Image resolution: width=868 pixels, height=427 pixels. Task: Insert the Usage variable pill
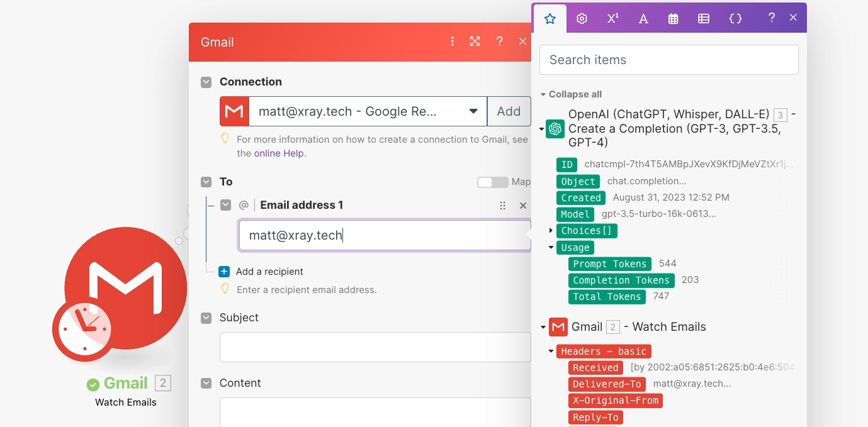[x=575, y=248]
